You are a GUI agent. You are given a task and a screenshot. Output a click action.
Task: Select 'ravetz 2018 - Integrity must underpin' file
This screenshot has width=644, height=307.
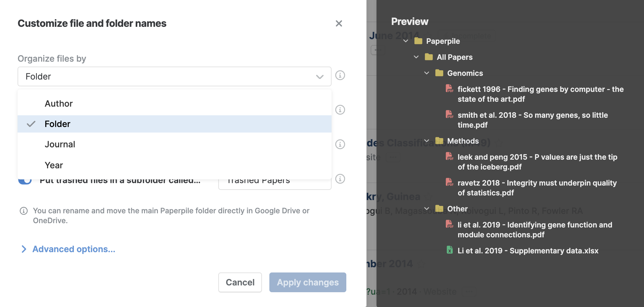pos(537,188)
